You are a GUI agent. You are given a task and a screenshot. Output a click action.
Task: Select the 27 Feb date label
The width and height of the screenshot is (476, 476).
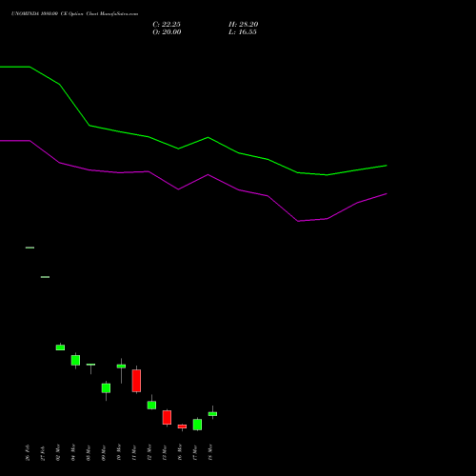coord(43,452)
